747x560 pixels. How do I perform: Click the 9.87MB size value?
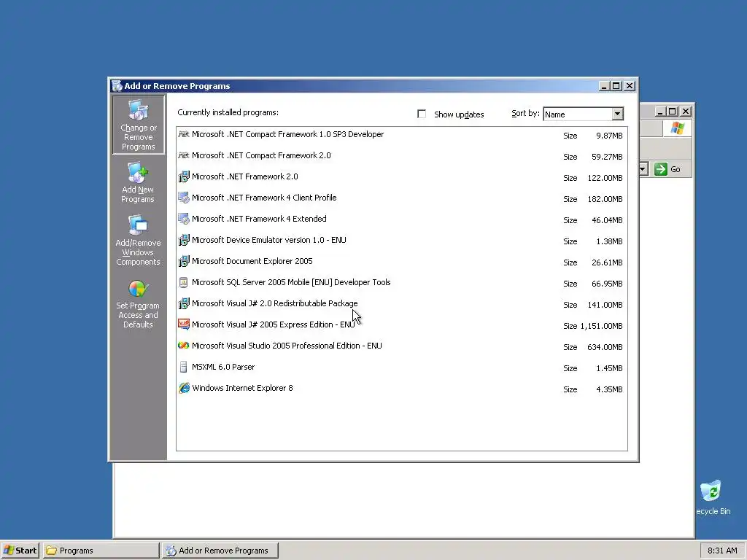pyautogui.click(x=609, y=136)
